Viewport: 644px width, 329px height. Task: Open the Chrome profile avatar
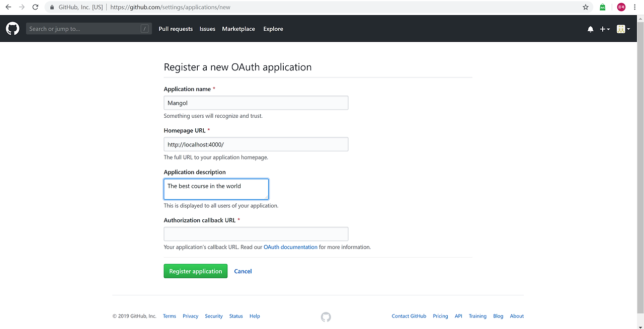[621, 7]
